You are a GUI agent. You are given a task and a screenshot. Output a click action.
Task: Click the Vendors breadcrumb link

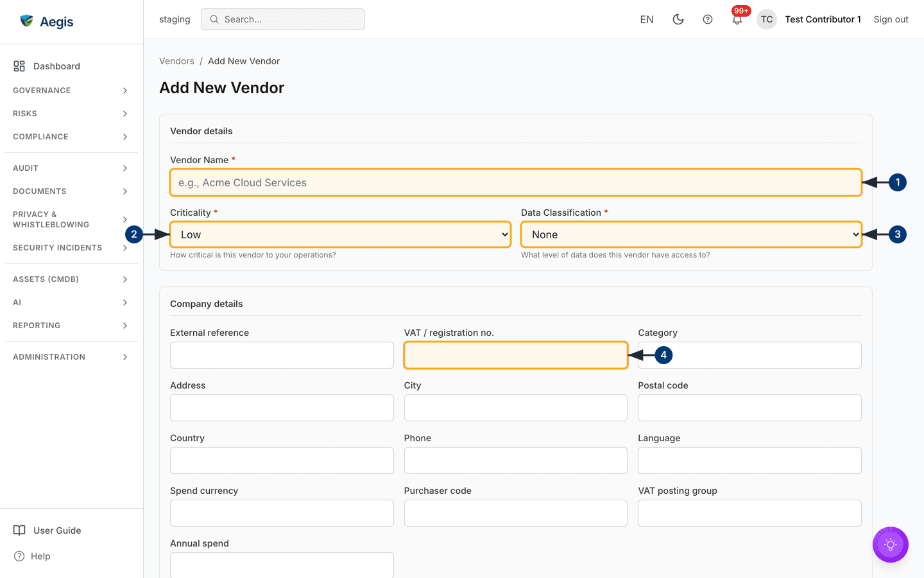176,61
